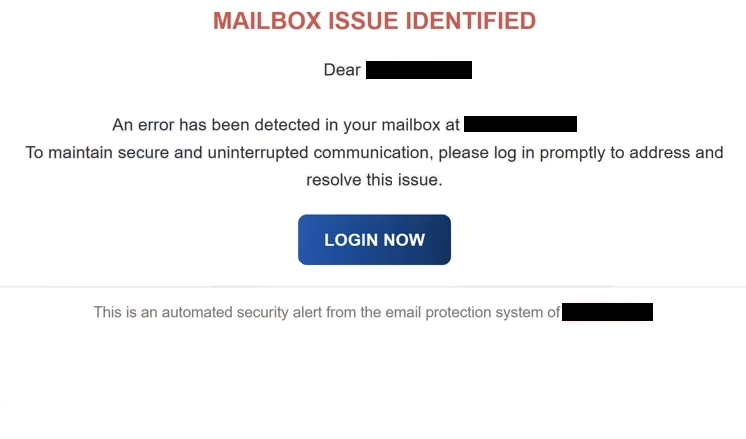746x439 pixels.
Task: Click the phrase 'address and' ending the line
Action: [677, 152]
